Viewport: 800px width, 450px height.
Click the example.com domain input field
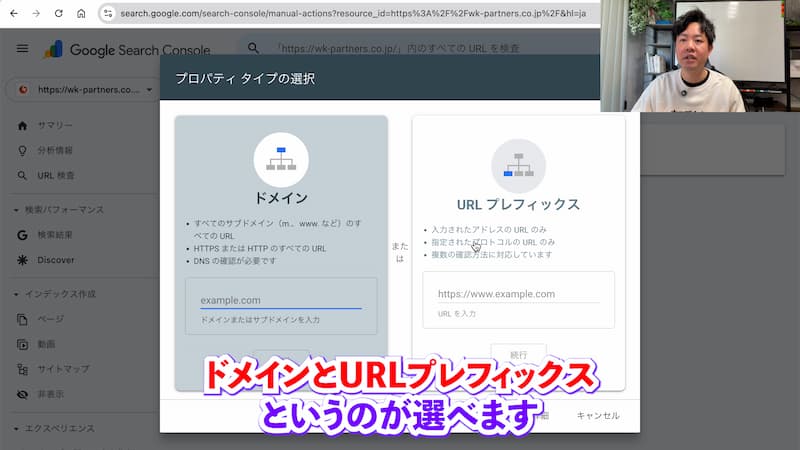point(281,301)
